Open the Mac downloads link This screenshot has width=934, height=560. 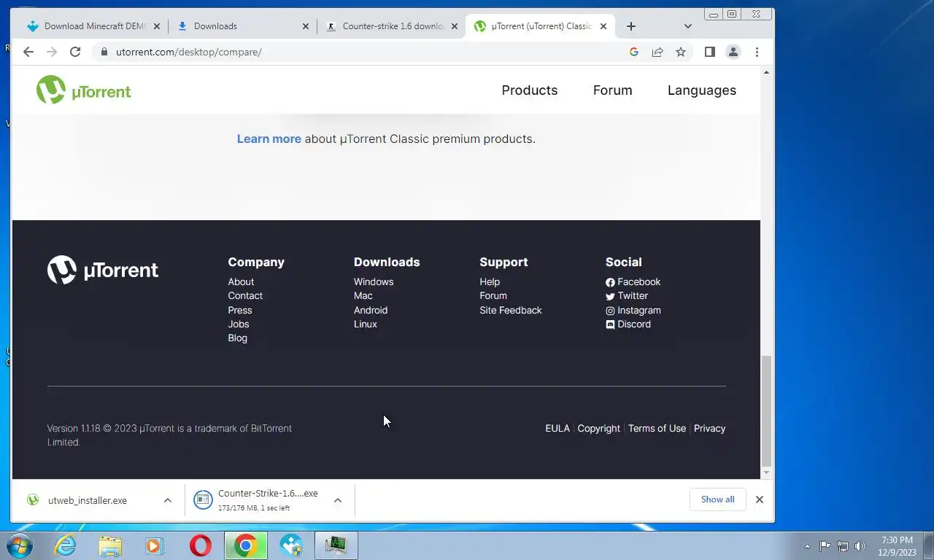pos(363,295)
